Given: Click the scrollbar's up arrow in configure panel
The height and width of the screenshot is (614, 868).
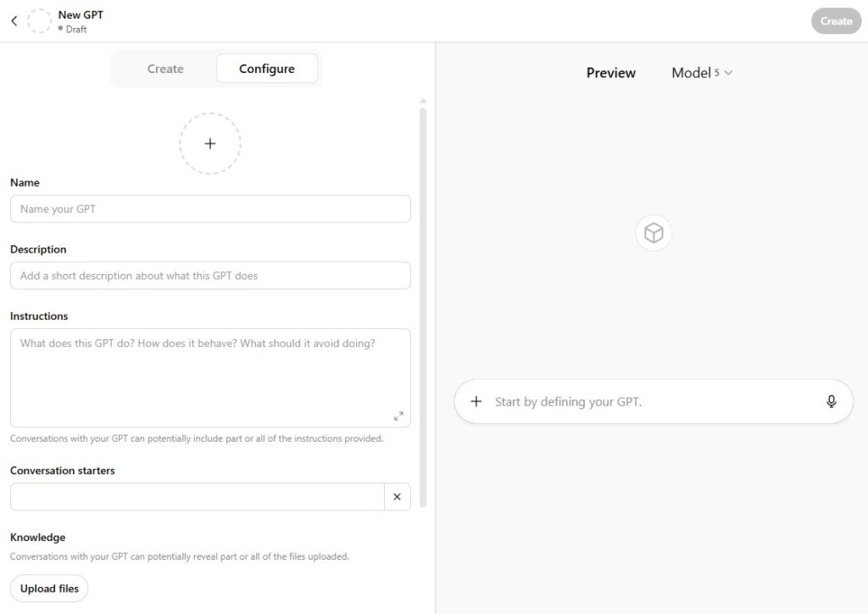Looking at the screenshot, I should click(x=423, y=101).
